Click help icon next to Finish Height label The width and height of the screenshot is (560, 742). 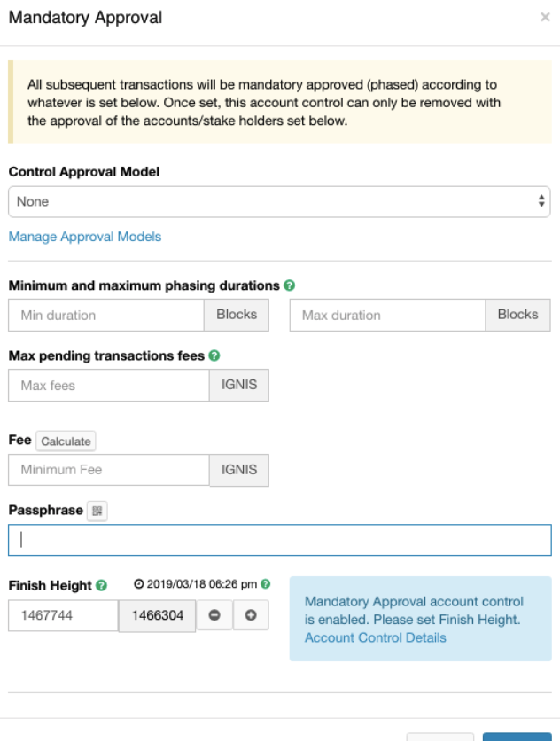click(102, 585)
